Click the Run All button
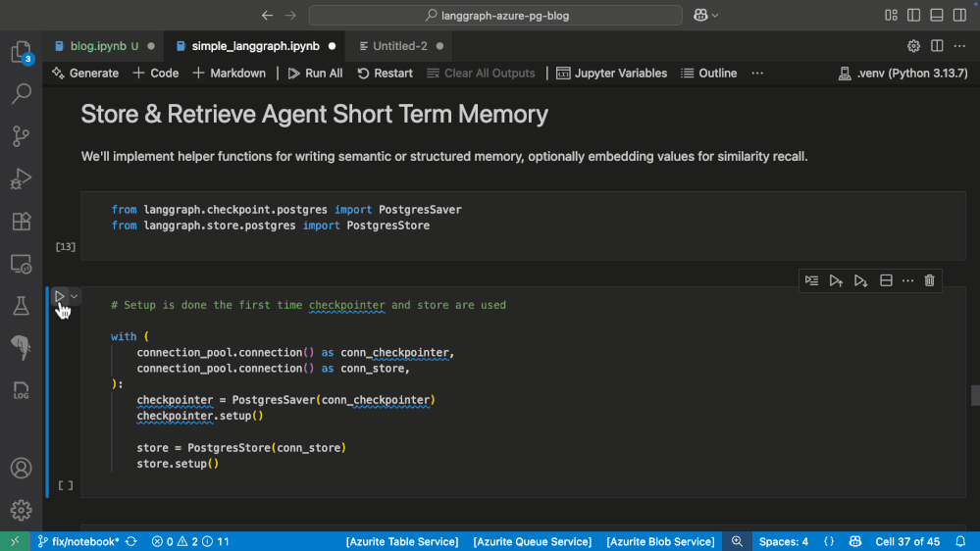The image size is (980, 551). click(315, 74)
